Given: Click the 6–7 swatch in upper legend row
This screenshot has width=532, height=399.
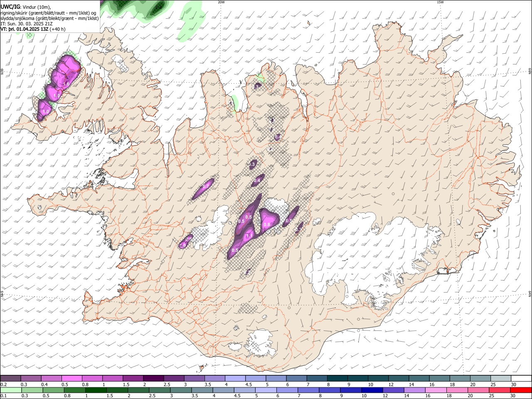Looking at the screenshot, I should click(x=296, y=378).
